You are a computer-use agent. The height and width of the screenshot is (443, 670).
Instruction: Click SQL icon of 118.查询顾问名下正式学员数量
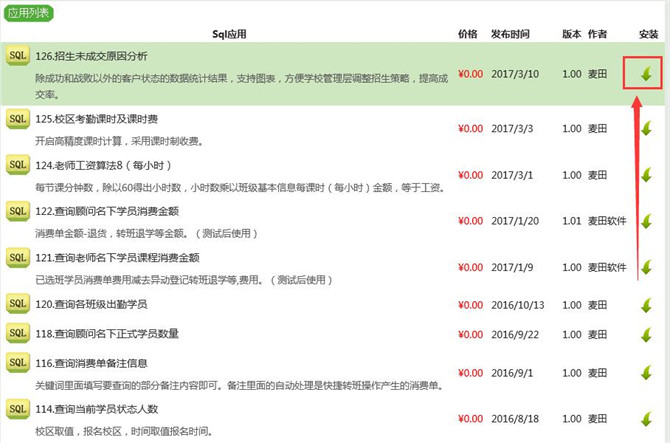[18, 333]
